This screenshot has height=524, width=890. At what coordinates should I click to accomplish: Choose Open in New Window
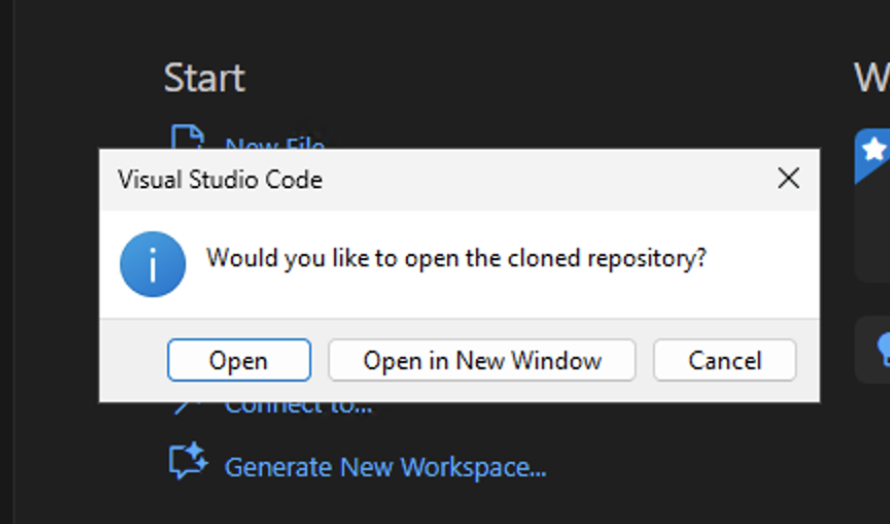tap(482, 360)
